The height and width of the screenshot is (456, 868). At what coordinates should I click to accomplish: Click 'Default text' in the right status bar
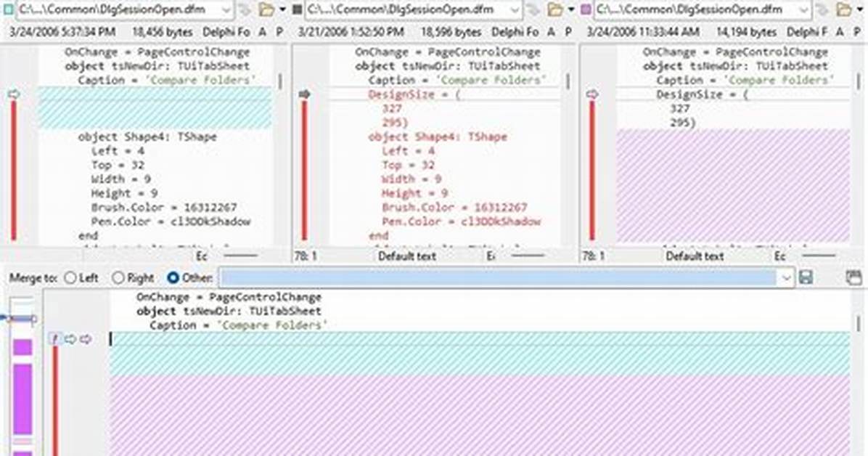pyautogui.click(x=695, y=256)
